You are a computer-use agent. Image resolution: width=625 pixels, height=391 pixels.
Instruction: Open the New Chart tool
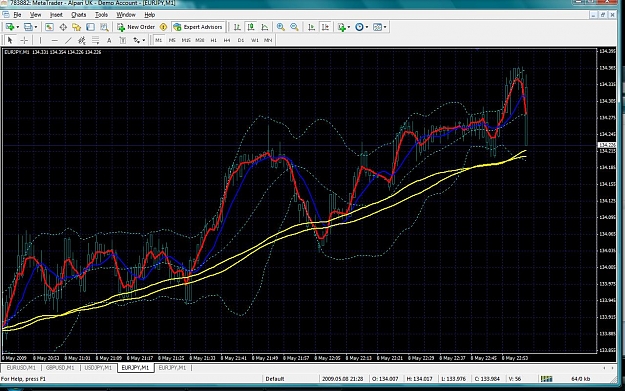pyautogui.click(x=10, y=27)
